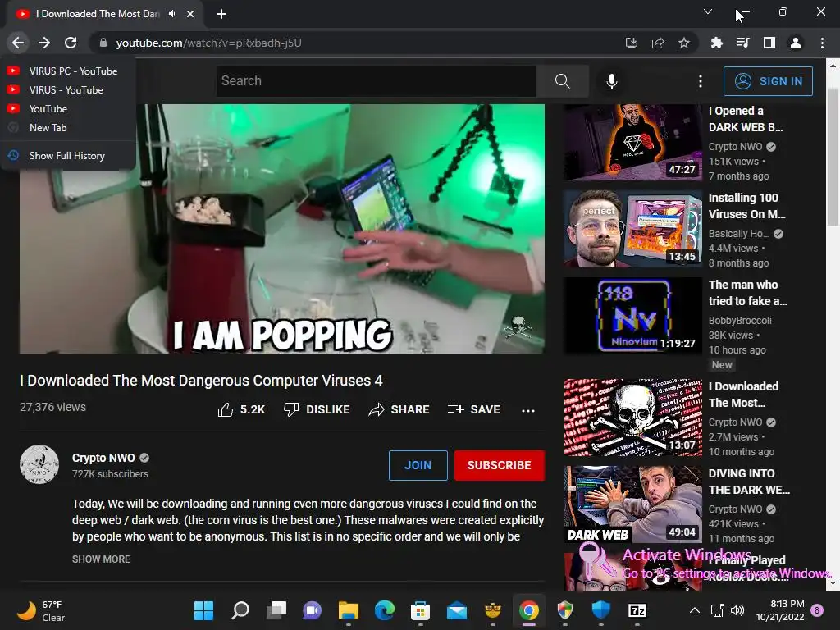Select the 'YouTube' history entry
Screen dimensions: 840x630
[68, 109]
